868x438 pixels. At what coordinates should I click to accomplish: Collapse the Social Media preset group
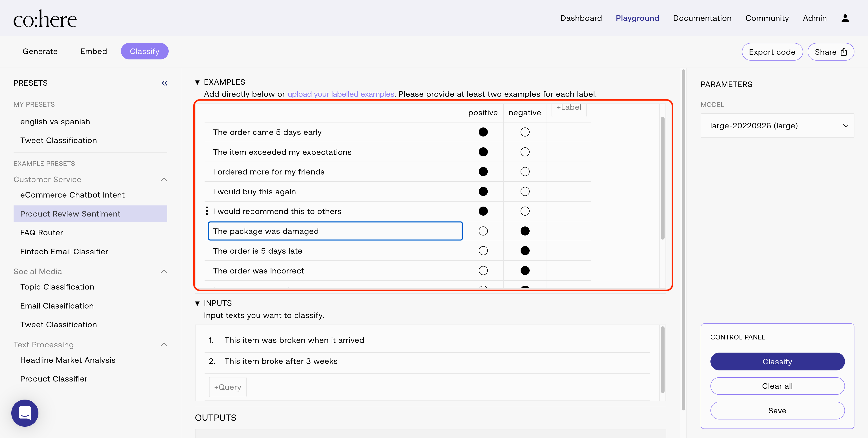click(x=164, y=272)
